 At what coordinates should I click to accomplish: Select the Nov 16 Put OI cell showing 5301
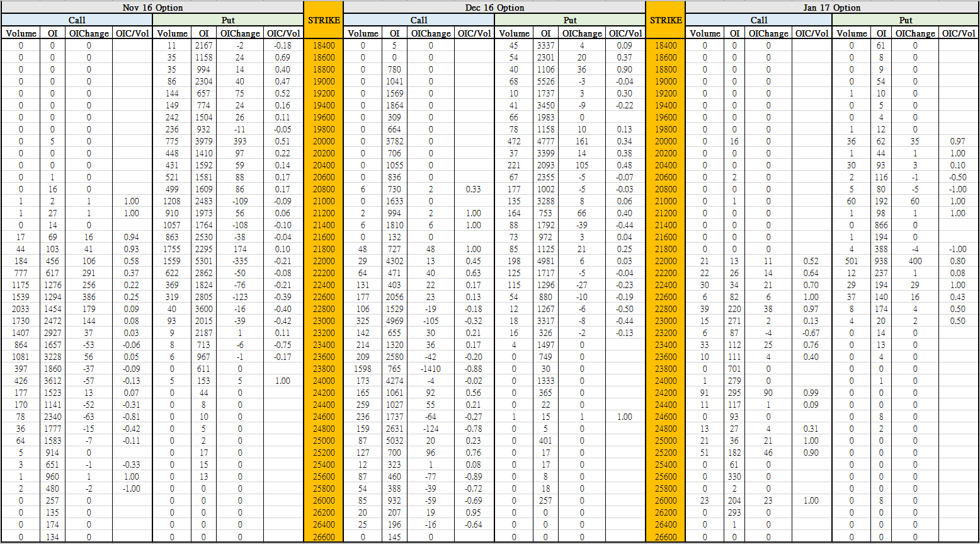pos(203,261)
